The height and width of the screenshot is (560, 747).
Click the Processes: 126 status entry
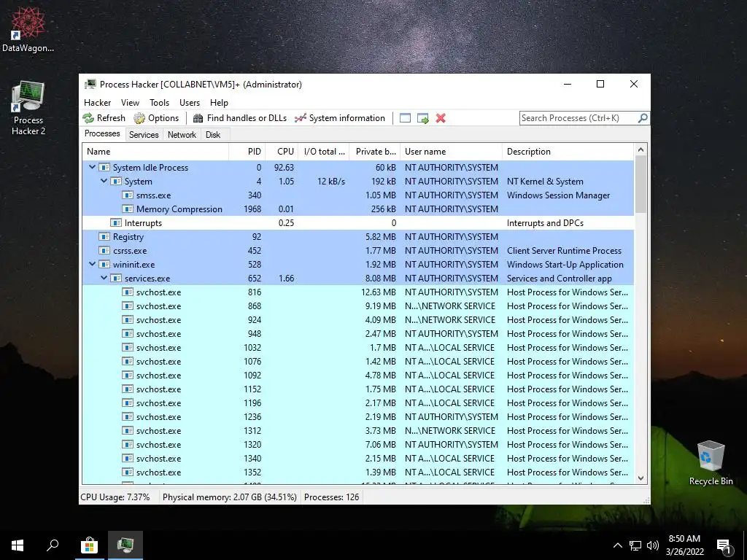[332, 497]
